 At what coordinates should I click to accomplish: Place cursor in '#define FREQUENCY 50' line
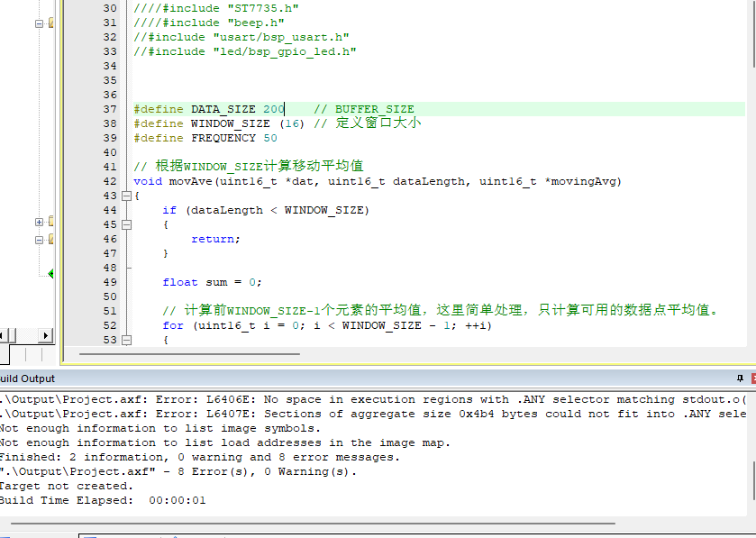point(205,139)
